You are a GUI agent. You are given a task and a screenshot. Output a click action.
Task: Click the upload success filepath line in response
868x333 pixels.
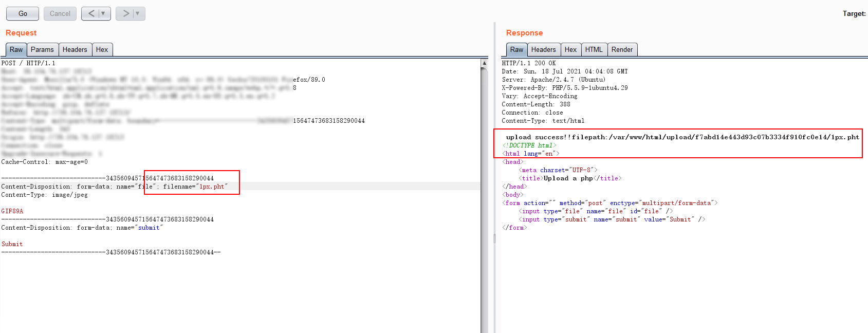pos(682,137)
